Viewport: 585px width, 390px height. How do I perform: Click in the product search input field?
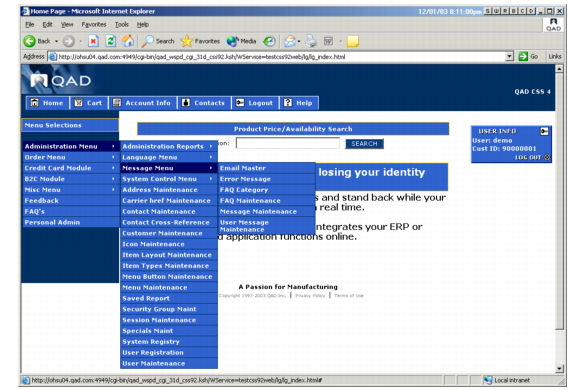tap(288, 143)
